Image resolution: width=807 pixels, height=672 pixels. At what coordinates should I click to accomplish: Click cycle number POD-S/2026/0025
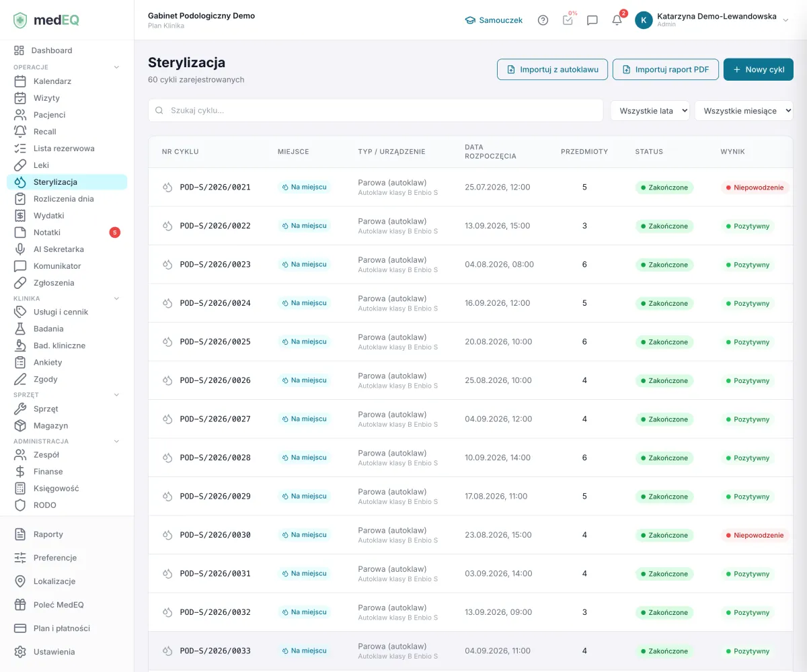click(215, 342)
